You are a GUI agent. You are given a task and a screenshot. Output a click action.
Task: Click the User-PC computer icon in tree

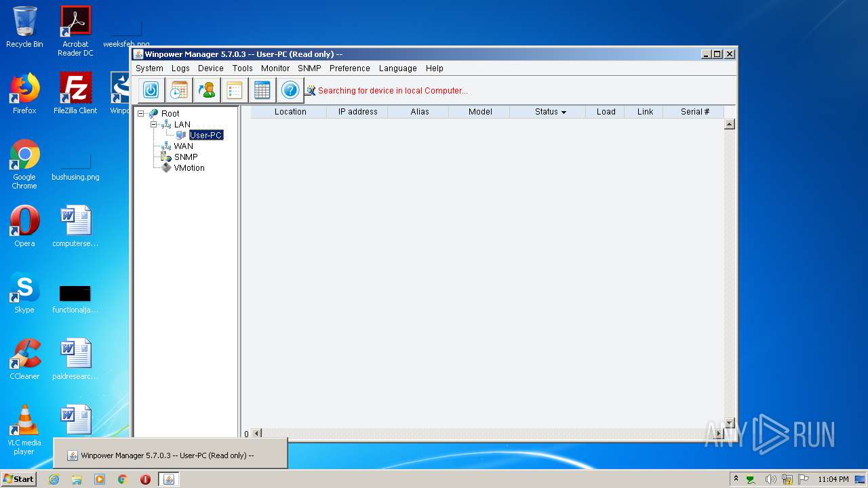[181, 135]
